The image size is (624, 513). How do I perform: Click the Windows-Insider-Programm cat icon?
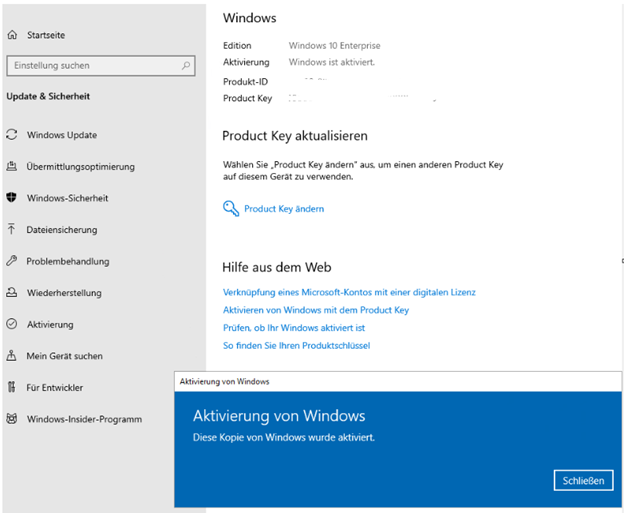click(12, 418)
